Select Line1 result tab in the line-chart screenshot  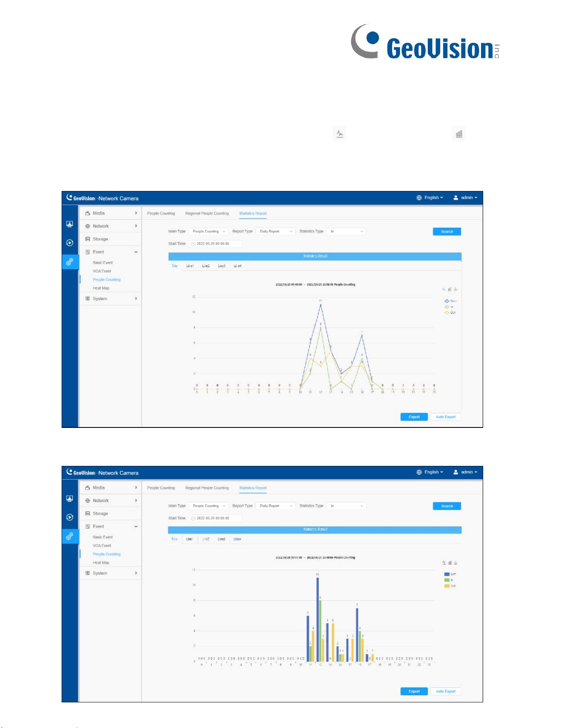190,266
